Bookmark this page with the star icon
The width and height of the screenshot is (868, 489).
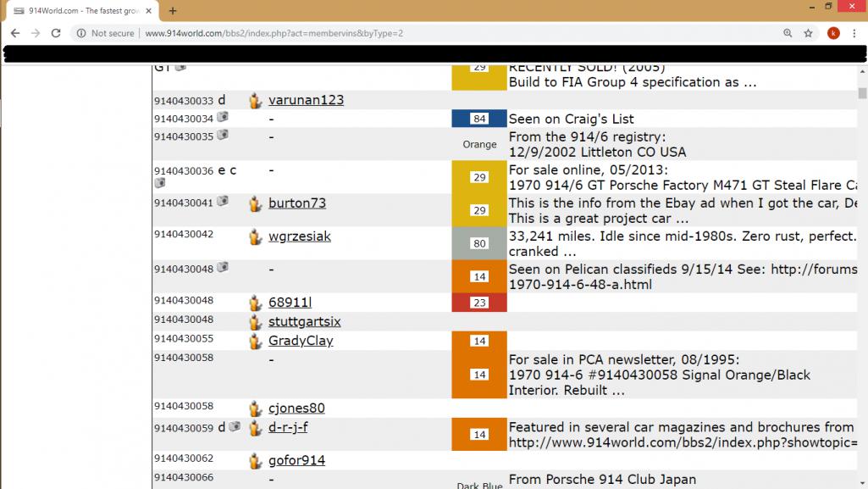click(x=808, y=33)
